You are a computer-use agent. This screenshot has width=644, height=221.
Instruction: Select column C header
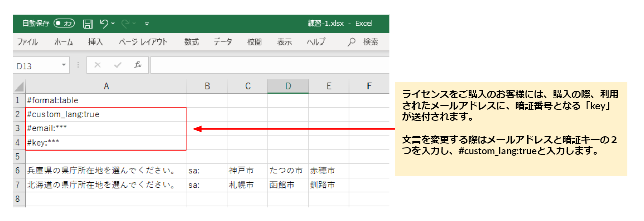pos(248,86)
